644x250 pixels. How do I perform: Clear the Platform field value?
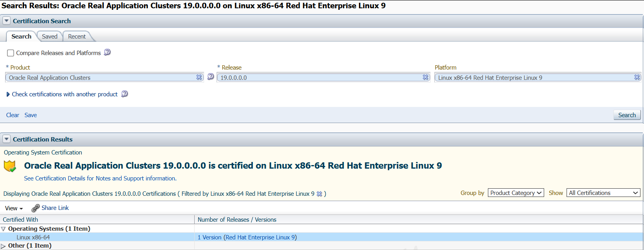pyautogui.click(x=637, y=77)
